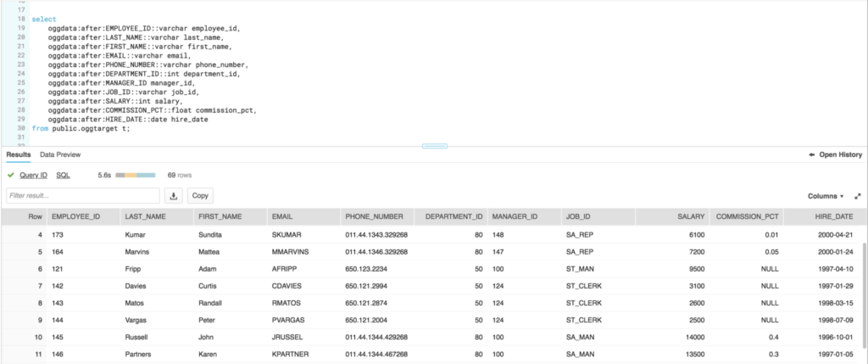The image size is (868, 364).
Task: Open the Query ID link
Action: [33, 175]
